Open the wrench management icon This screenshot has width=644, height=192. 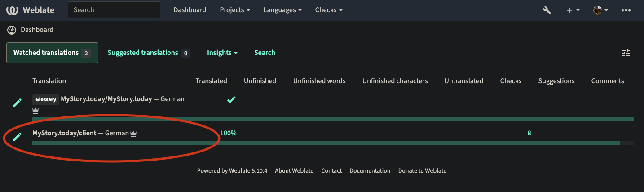pyautogui.click(x=547, y=10)
